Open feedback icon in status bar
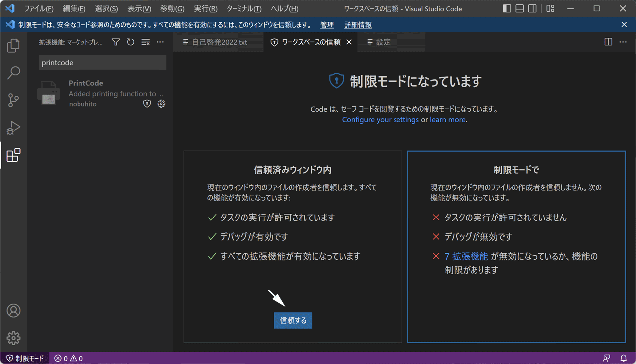The height and width of the screenshot is (364, 636). pos(607,358)
